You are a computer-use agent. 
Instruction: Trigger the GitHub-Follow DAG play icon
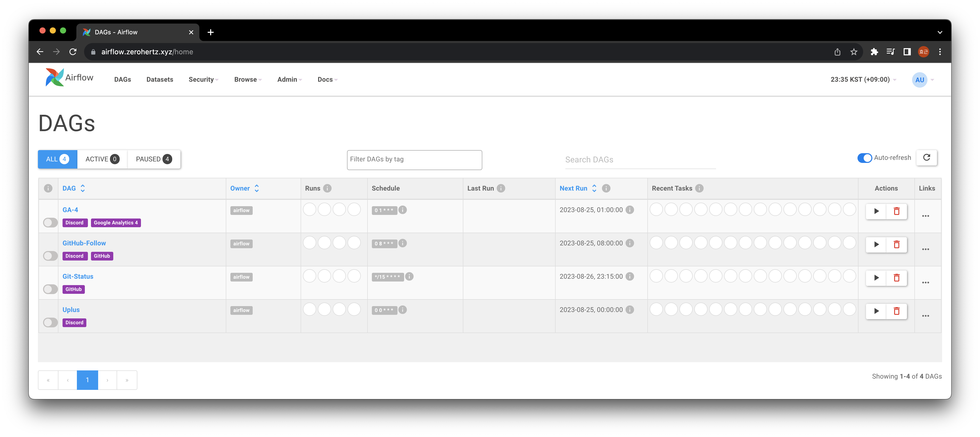876,245
